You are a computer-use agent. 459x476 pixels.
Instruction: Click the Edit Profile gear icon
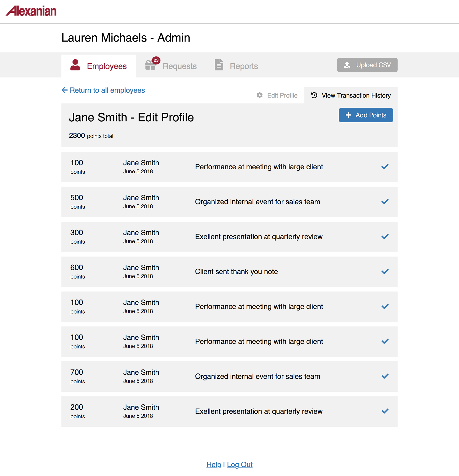tap(260, 96)
